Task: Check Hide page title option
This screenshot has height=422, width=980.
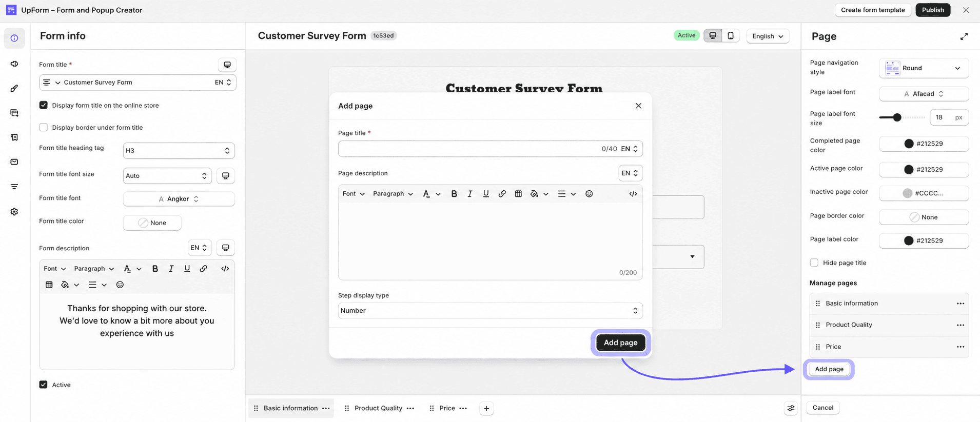Action: (814, 263)
